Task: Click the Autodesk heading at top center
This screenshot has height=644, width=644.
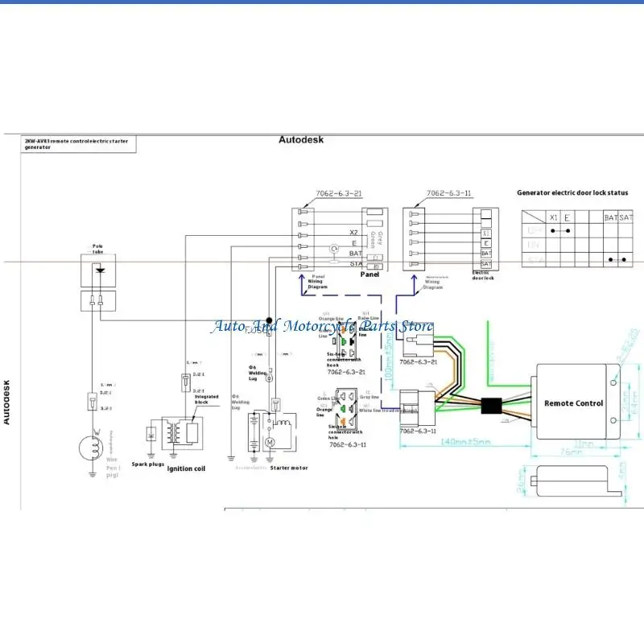Action: (x=301, y=139)
